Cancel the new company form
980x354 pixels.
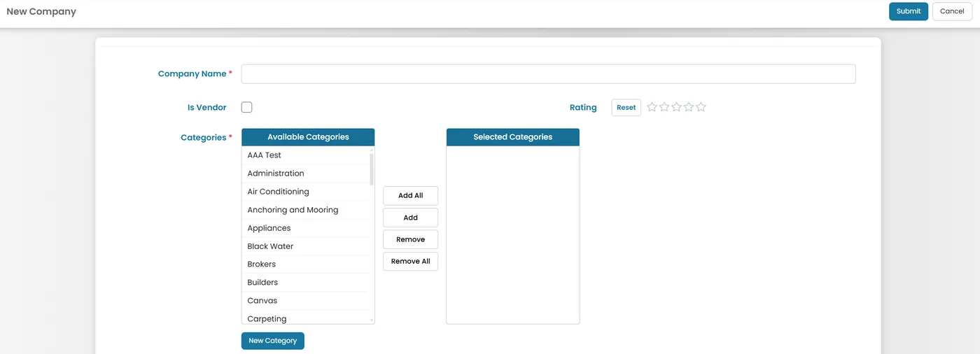pos(952,11)
